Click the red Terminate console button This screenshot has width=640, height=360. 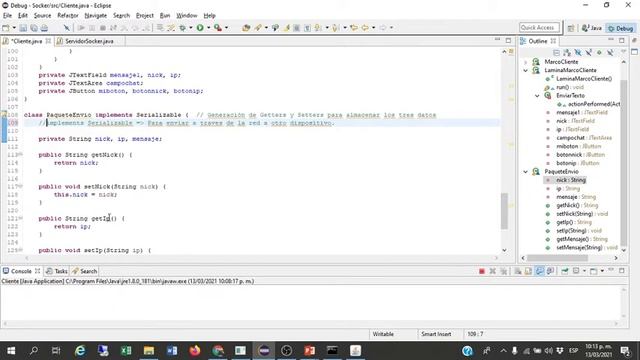pos(482,271)
